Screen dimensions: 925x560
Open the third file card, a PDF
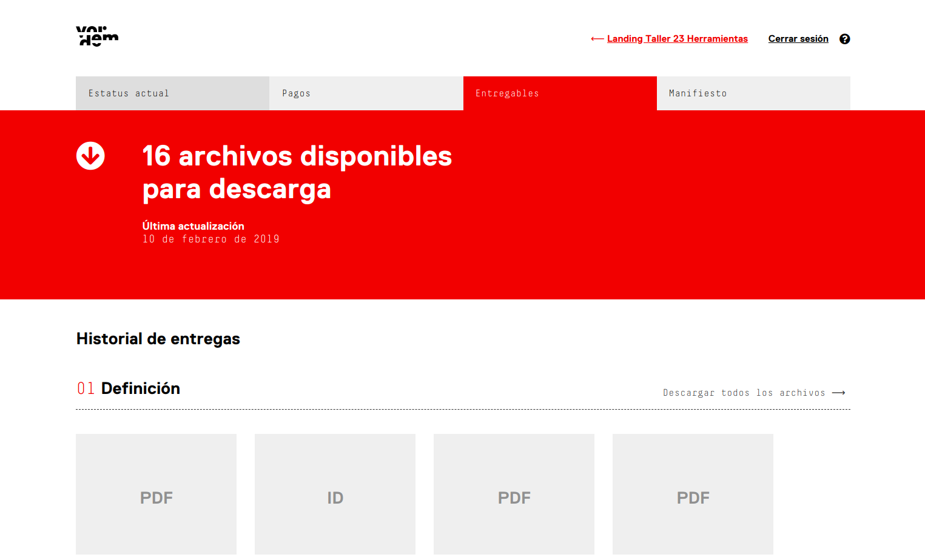[514, 494]
